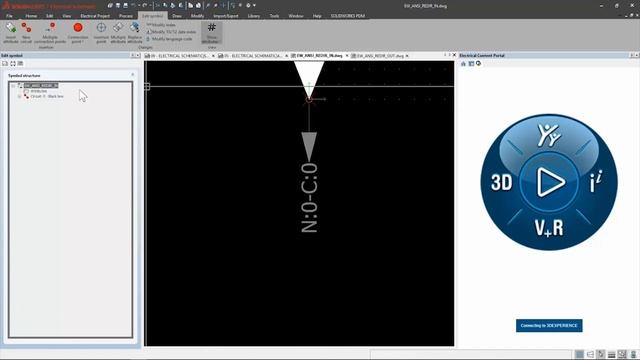
Task: Open the SOLIDWORKS PDM tab
Action: pyautogui.click(x=348, y=16)
